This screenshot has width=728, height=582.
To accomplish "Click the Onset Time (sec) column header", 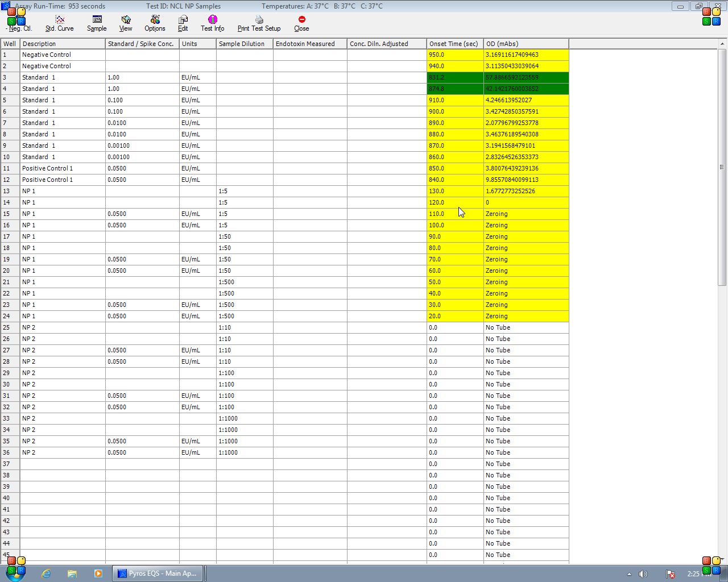I will coord(454,44).
